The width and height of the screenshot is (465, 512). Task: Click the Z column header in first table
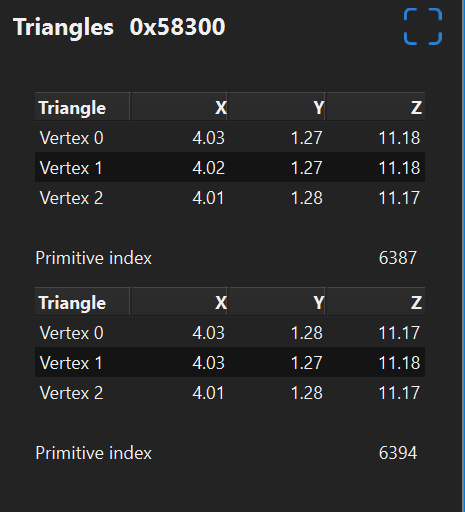coord(376,107)
